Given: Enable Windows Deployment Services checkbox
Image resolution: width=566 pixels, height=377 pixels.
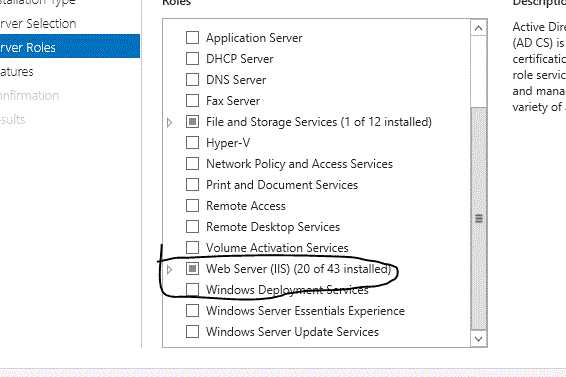Looking at the screenshot, I should (x=192, y=289).
